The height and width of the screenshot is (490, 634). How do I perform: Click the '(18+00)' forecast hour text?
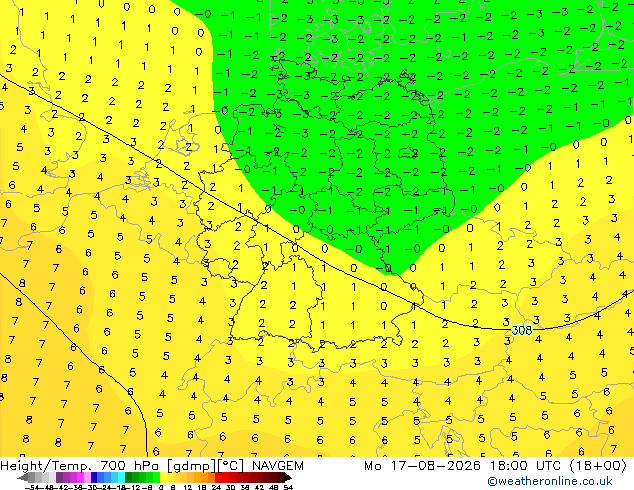(598, 466)
